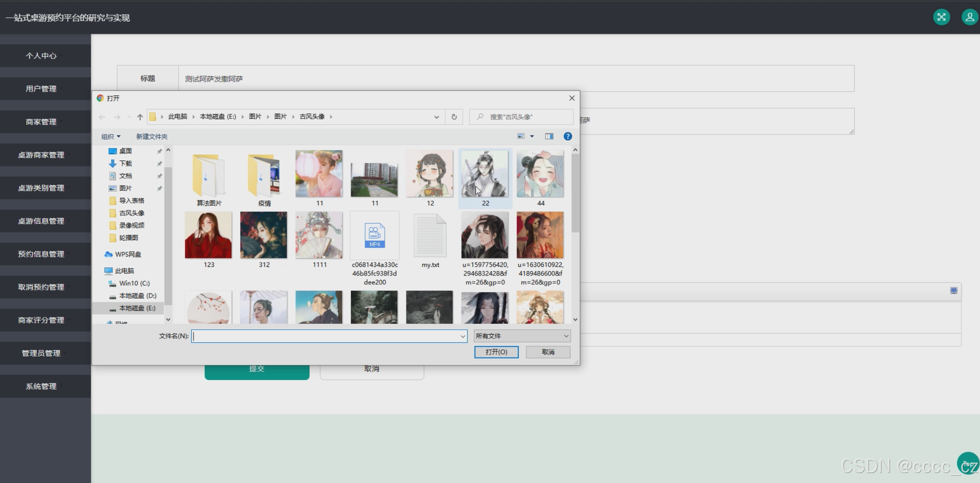Screen dimensions: 980x483
Task: Select the MP4 video file icon
Action: pyautogui.click(x=374, y=236)
